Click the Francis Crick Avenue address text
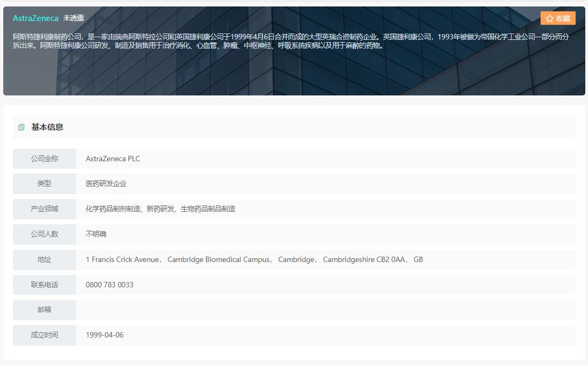The height and width of the screenshot is (365, 588). pyautogui.click(x=123, y=259)
